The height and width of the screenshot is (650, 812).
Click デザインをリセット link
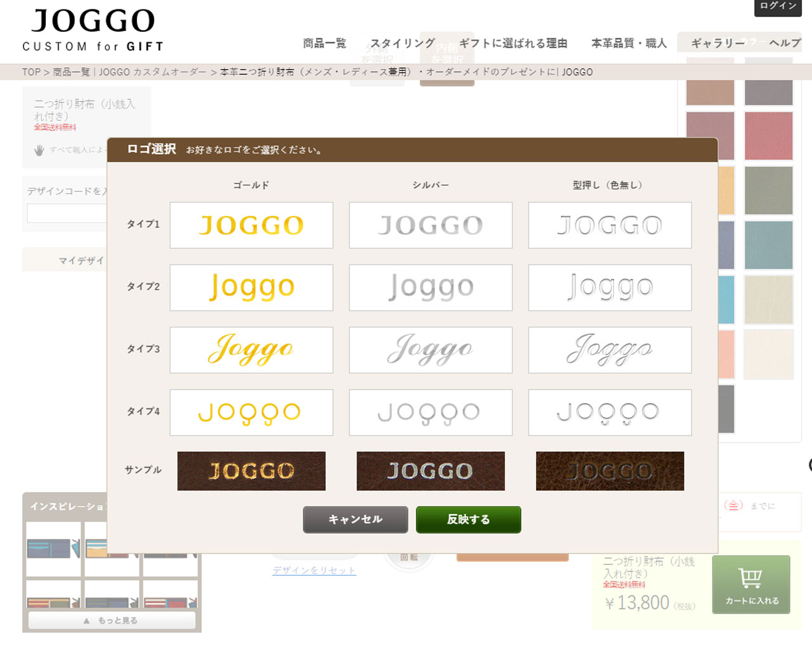tap(314, 570)
